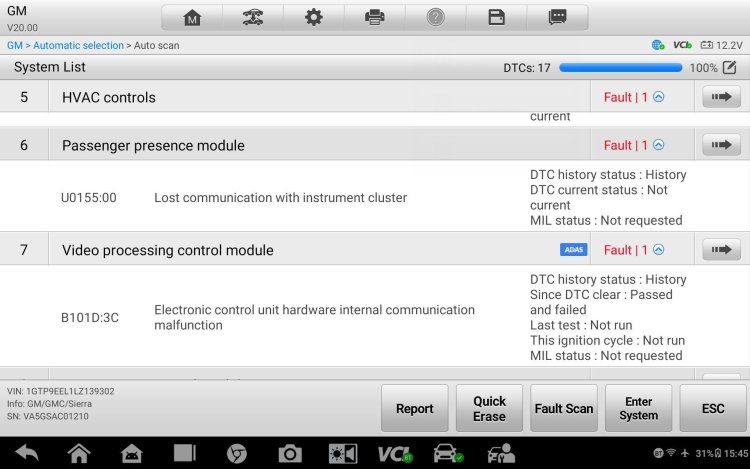The height and width of the screenshot is (469, 750).
Task: Start Fault Scan
Action: [564, 408]
